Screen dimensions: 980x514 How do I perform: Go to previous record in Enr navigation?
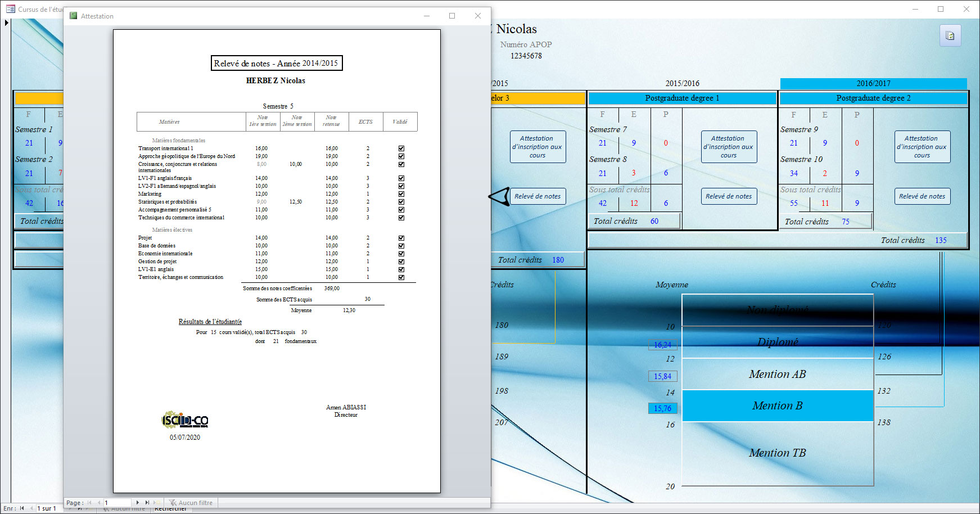point(32,508)
